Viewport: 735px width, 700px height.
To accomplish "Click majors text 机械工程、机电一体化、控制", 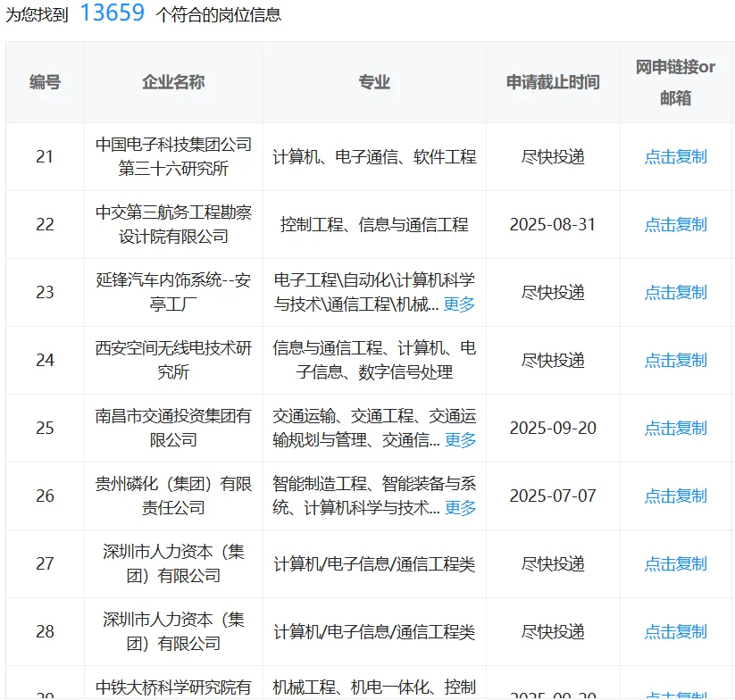I will click(374, 687).
